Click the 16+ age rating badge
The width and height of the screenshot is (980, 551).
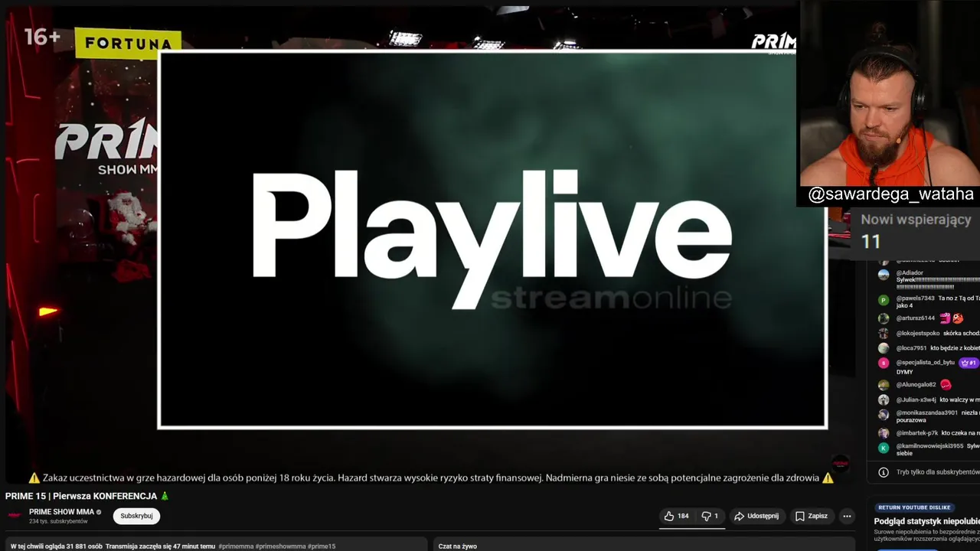pos(41,36)
